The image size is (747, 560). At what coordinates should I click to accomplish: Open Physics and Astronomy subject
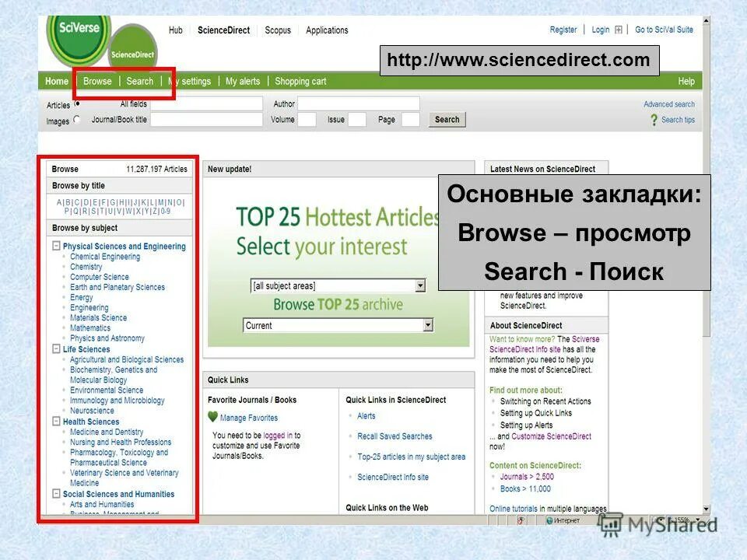point(107,338)
